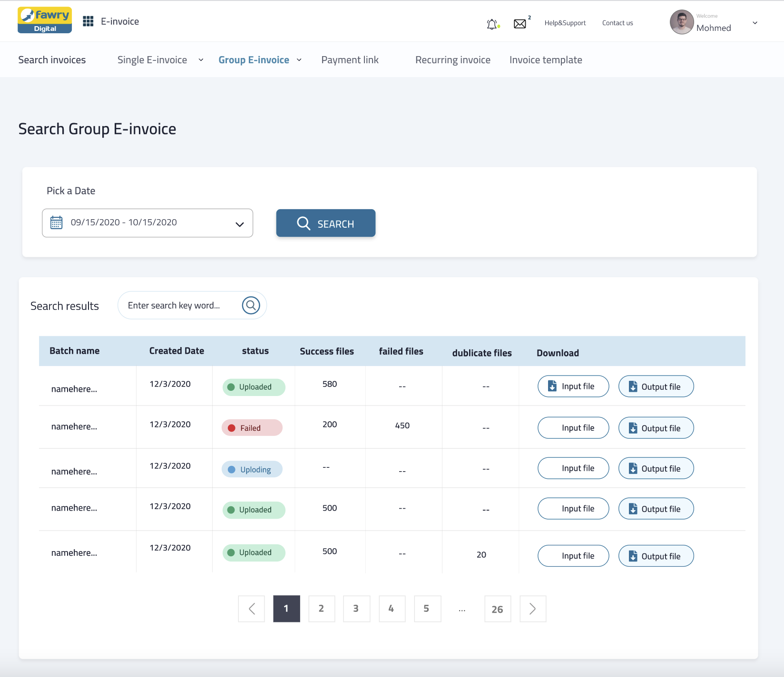The width and height of the screenshot is (784, 677).
Task: Open the notifications bell
Action: coord(492,24)
